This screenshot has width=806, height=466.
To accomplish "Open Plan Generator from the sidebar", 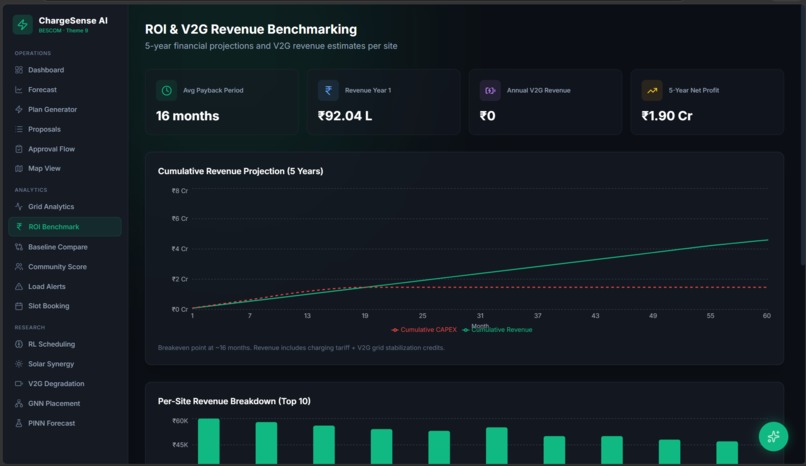I will coord(65,109).
